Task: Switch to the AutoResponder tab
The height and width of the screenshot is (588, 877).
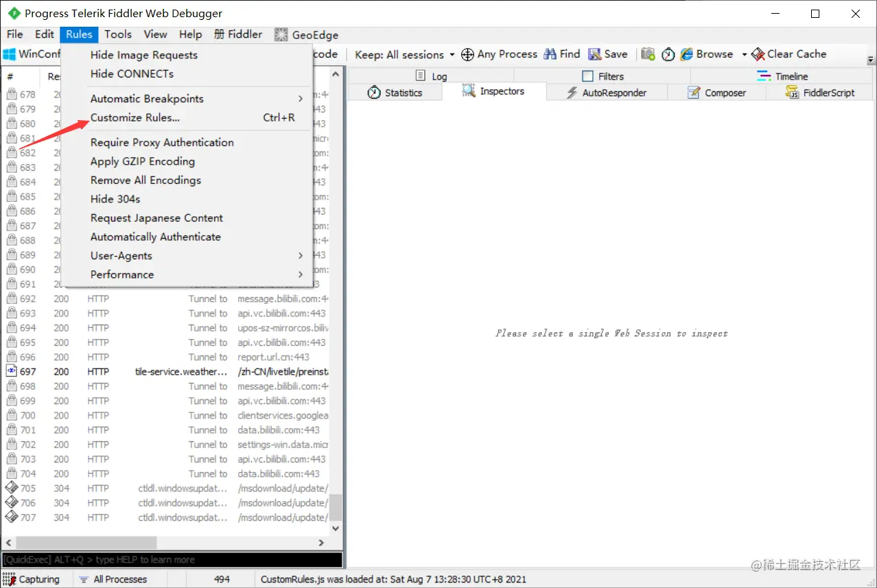Action: pos(607,93)
